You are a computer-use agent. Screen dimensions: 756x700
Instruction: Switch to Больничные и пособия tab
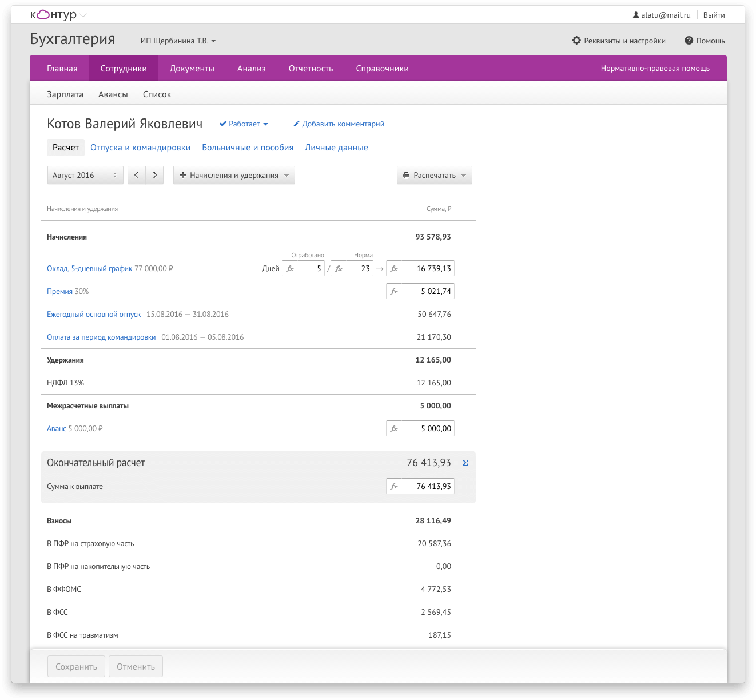(248, 148)
